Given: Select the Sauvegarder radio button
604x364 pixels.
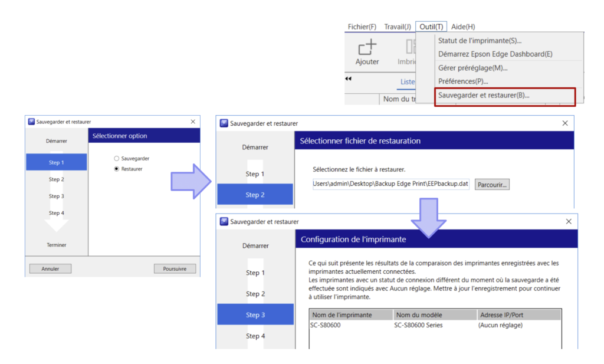Looking at the screenshot, I should [116, 159].
